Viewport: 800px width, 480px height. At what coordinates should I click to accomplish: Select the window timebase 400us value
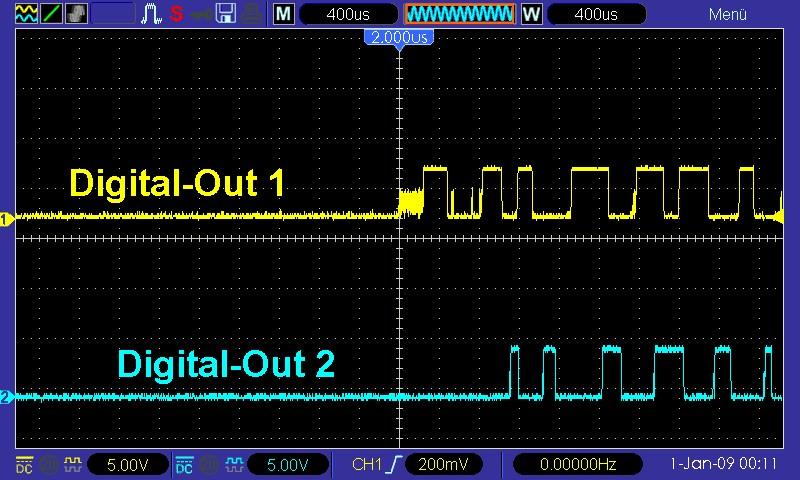tap(596, 14)
